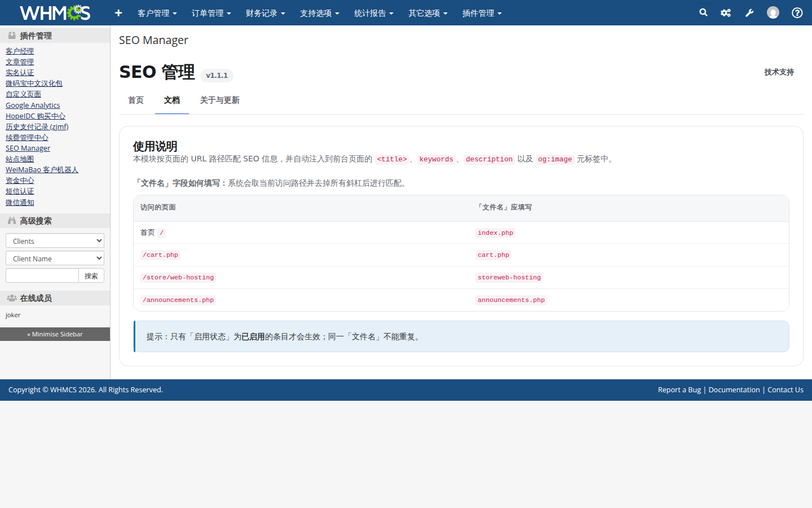This screenshot has height=508, width=812.
Task: Open 客户经理 in the sidebar
Action: pyautogui.click(x=20, y=51)
